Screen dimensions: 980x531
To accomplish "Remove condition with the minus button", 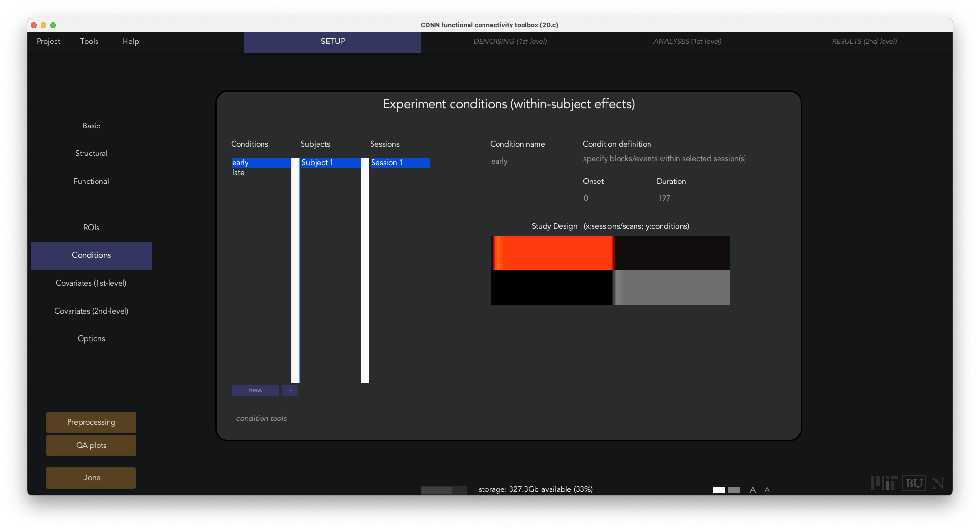I will (x=290, y=390).
